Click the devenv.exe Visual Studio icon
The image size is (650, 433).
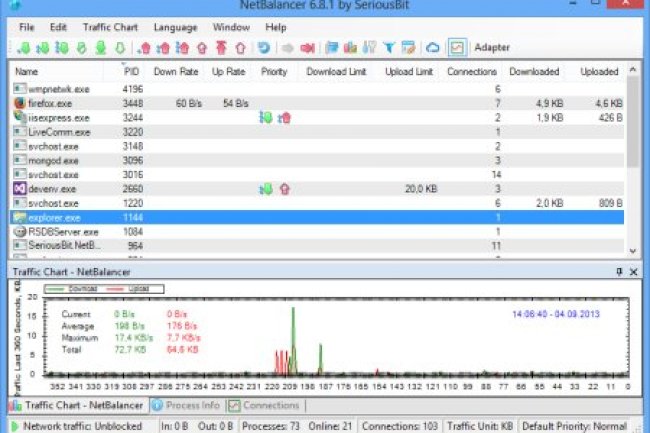(x=20, y=188)
